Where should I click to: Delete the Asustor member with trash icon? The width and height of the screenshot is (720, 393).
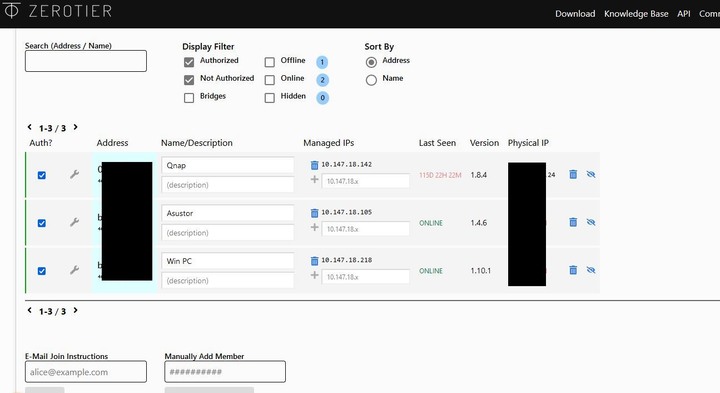(x=573, y=222)
